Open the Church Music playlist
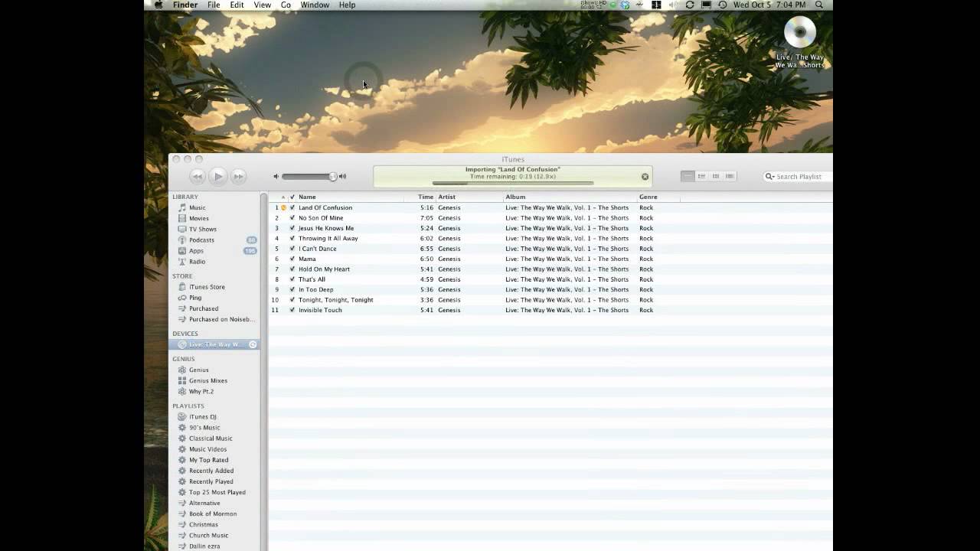The image size is (980, 551). (x=208, y=535)
